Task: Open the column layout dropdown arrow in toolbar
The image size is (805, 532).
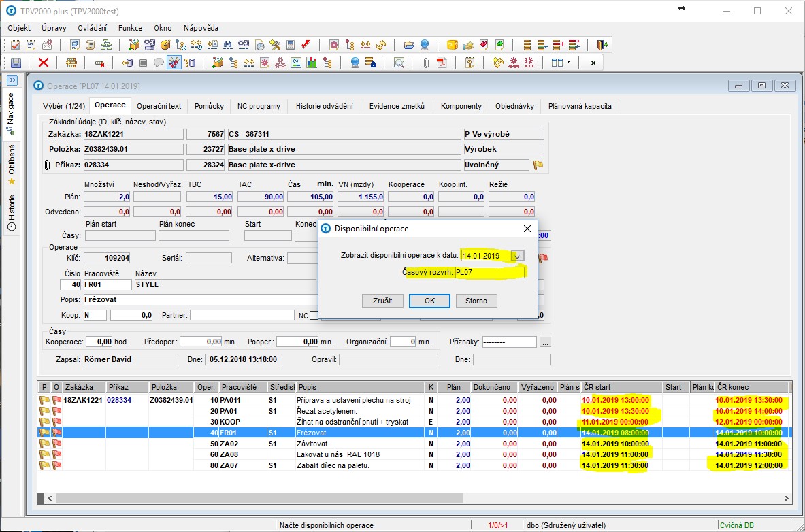Action: point(568,62)
